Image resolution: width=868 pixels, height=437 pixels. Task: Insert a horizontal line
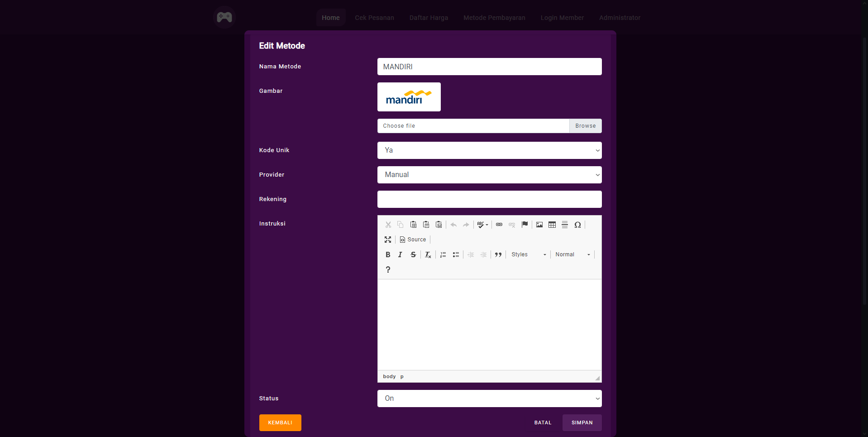pos(565,225)
